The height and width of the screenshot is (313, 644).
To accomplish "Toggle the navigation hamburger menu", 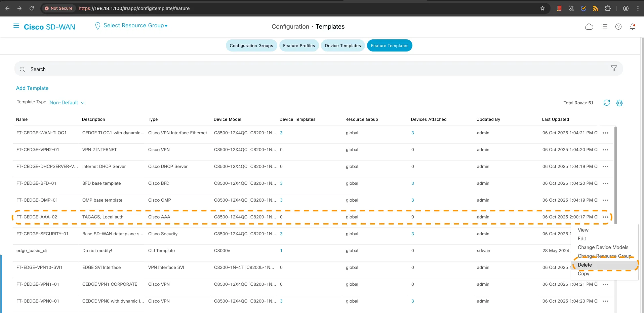I will (x=16, y=26).
